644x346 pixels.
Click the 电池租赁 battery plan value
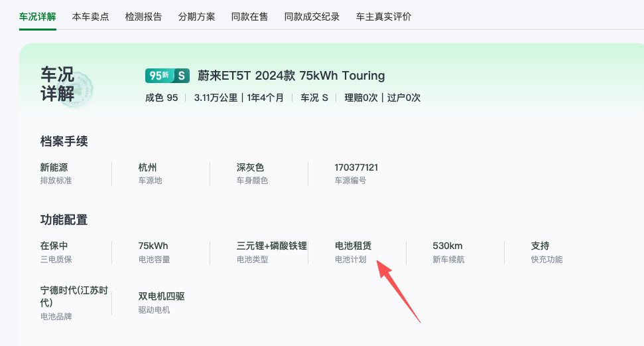click(354, 246)
